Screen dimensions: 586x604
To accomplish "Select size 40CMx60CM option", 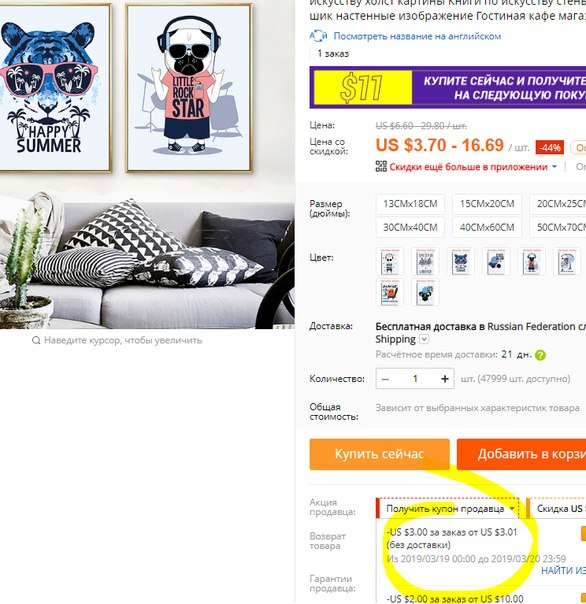I will (487, 227).
